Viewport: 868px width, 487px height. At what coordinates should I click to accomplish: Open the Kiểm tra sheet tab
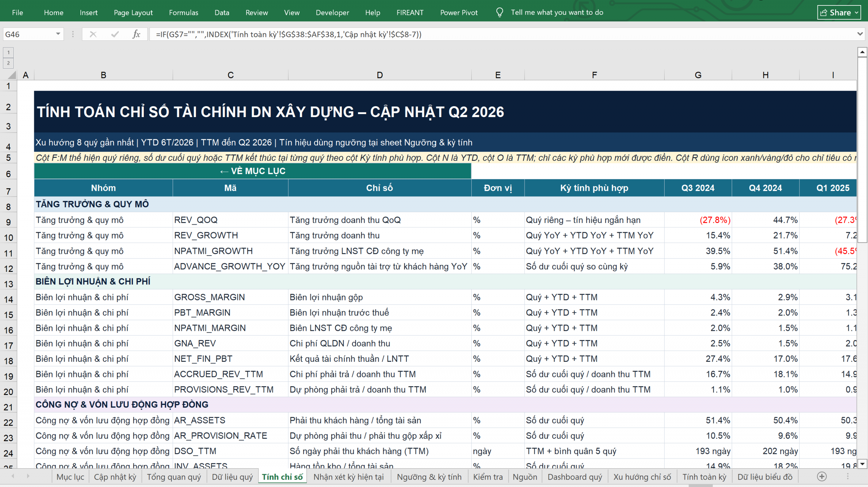[x=488, y=477]
